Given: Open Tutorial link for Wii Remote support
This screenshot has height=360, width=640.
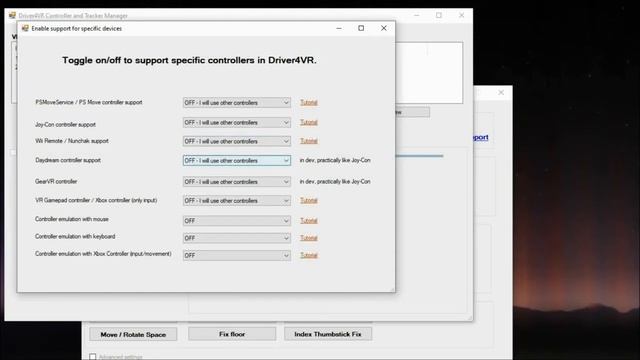Looking at the screenshot, I should (309, 141).
